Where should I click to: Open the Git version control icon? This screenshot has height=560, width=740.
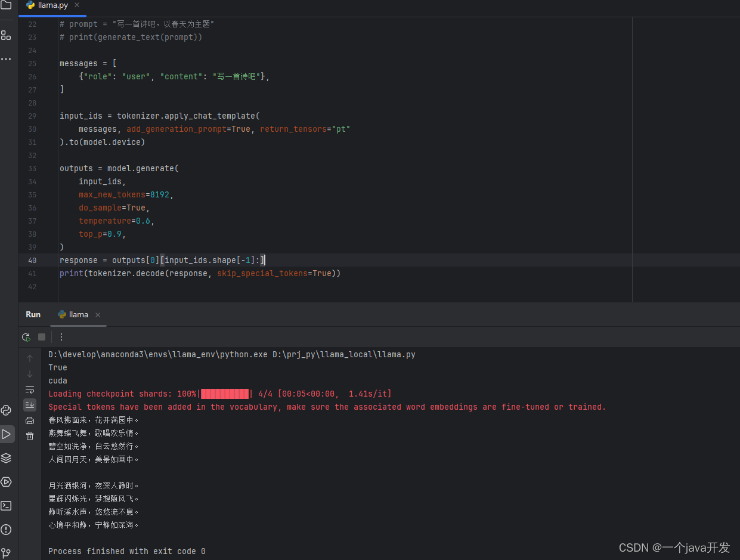point(6,553)
